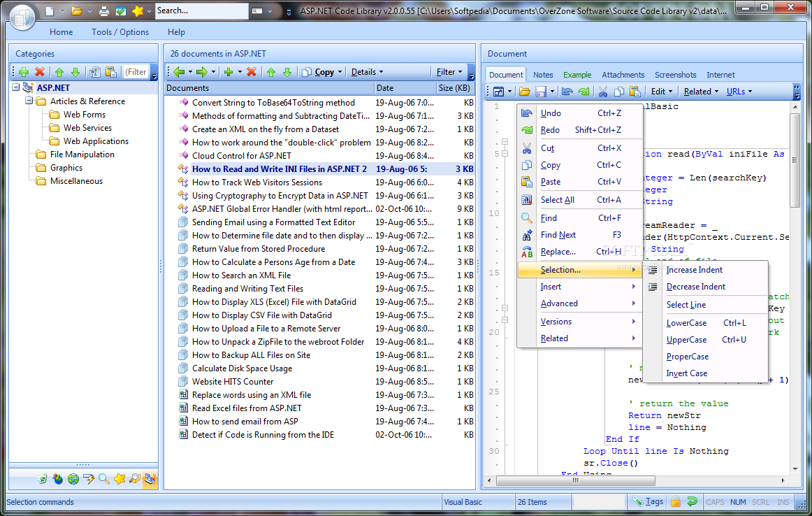Go back with the green left arrow
The image size is (812, 516).
pos(179,72)
